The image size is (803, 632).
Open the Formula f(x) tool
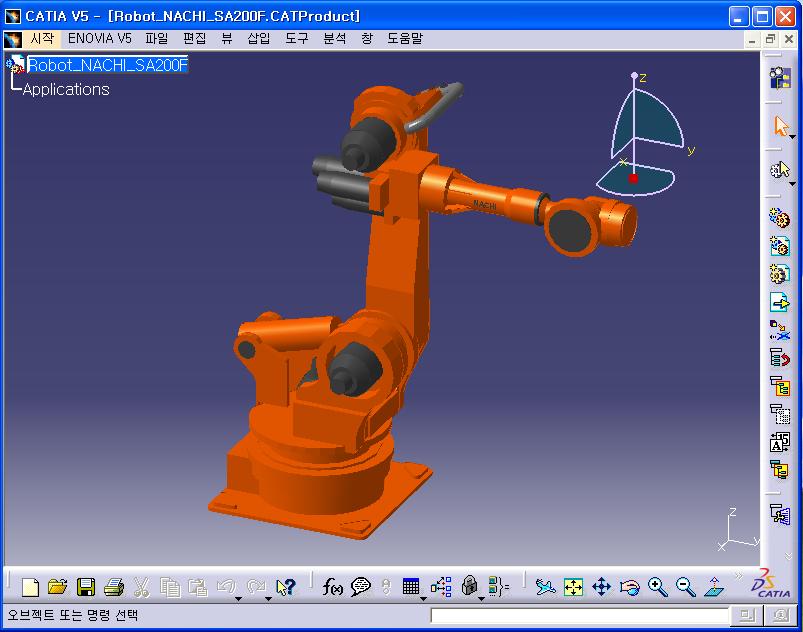333,587
